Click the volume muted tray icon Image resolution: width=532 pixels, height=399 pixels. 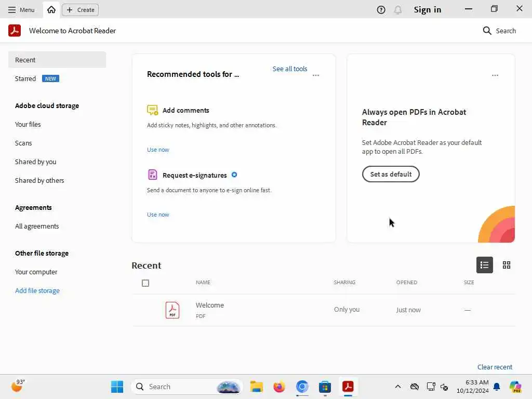pyautogui.click(x=444, y=387)
